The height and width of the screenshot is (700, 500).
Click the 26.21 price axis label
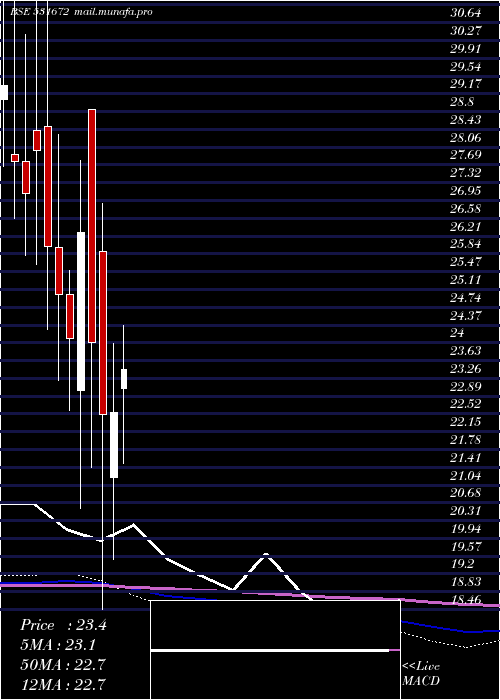coord(466,226)
